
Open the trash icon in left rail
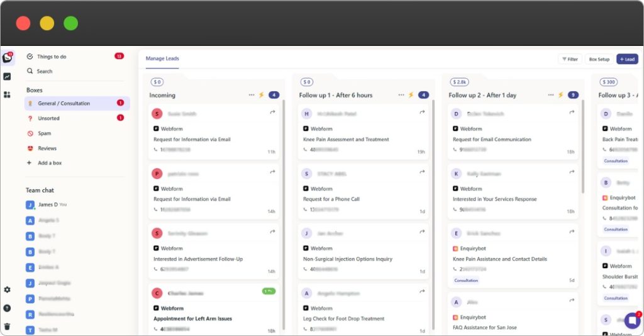[7, 327]
